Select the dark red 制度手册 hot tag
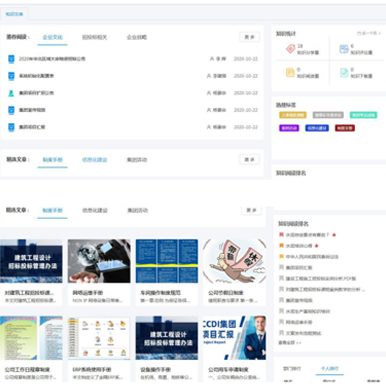Viewport: 386px width, 386px height. [x=345, y=128]
